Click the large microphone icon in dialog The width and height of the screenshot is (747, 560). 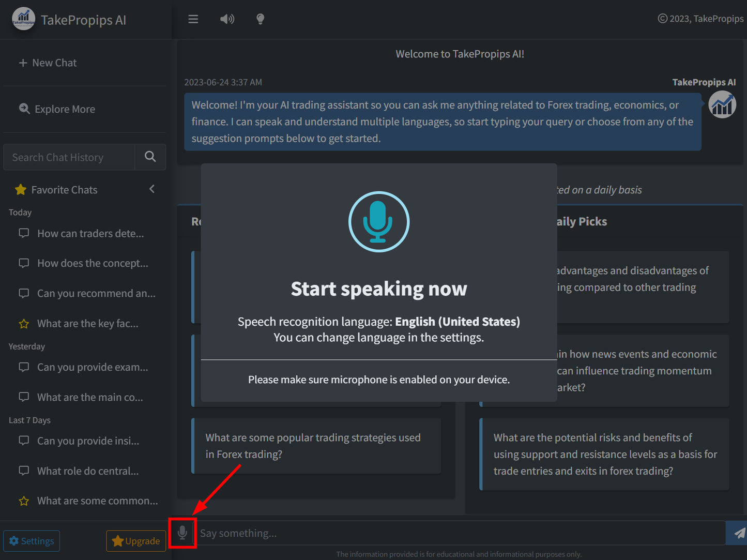379,222
